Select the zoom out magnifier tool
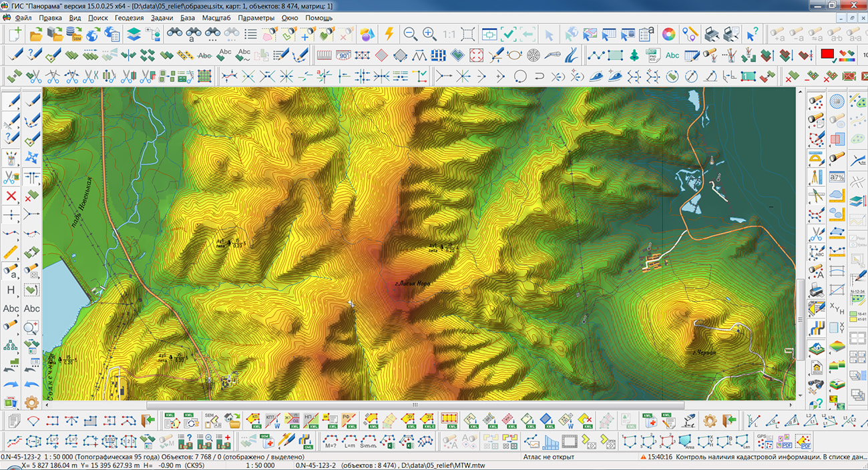Image resolution: width=868 pixels, height=470 pixels. (410, 33)
